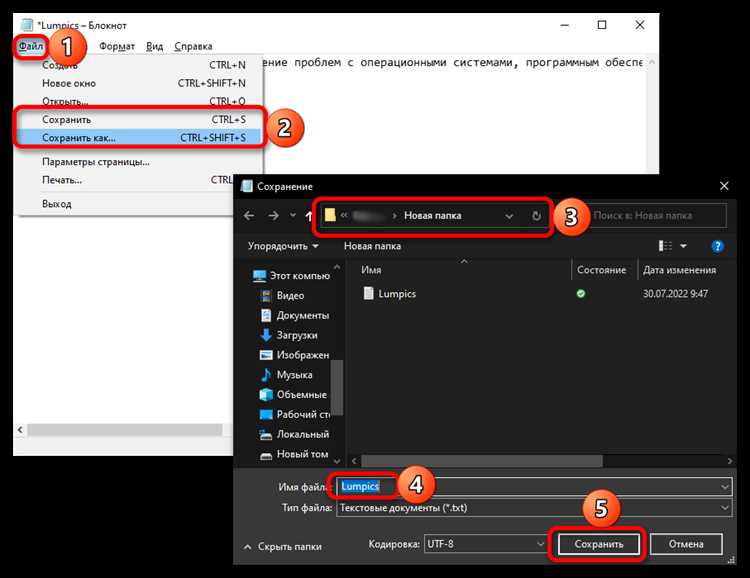Click the green sync status icon for Lumpics

click(x=581, y=294)
